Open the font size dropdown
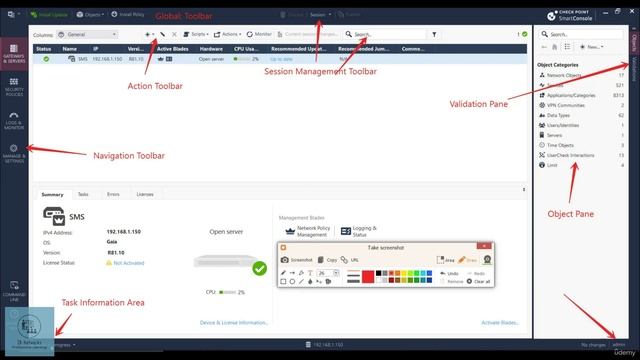640x360 pixels. [x=336, y=273]
